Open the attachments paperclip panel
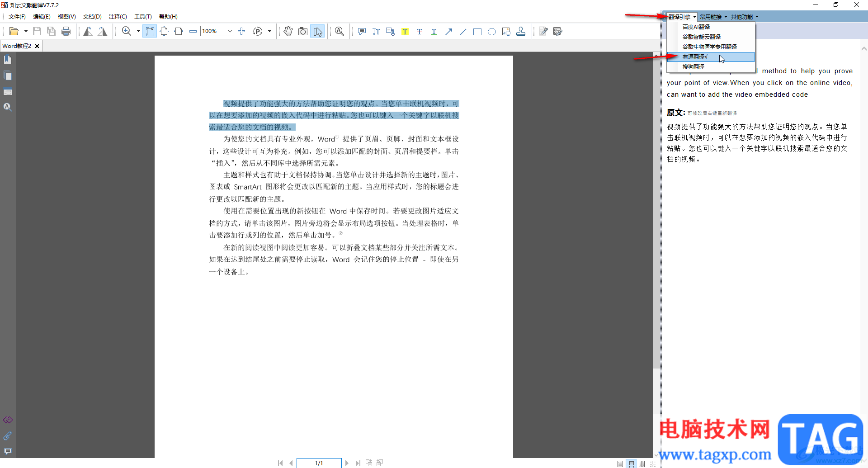The width and height of the screenshot is (868, 468). 8,436
